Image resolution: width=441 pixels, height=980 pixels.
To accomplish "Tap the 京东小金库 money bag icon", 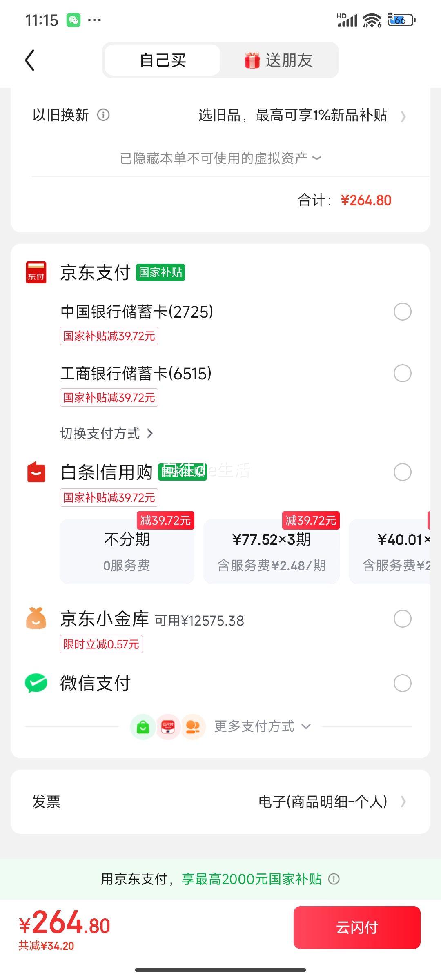I will (x=36, y=618).
